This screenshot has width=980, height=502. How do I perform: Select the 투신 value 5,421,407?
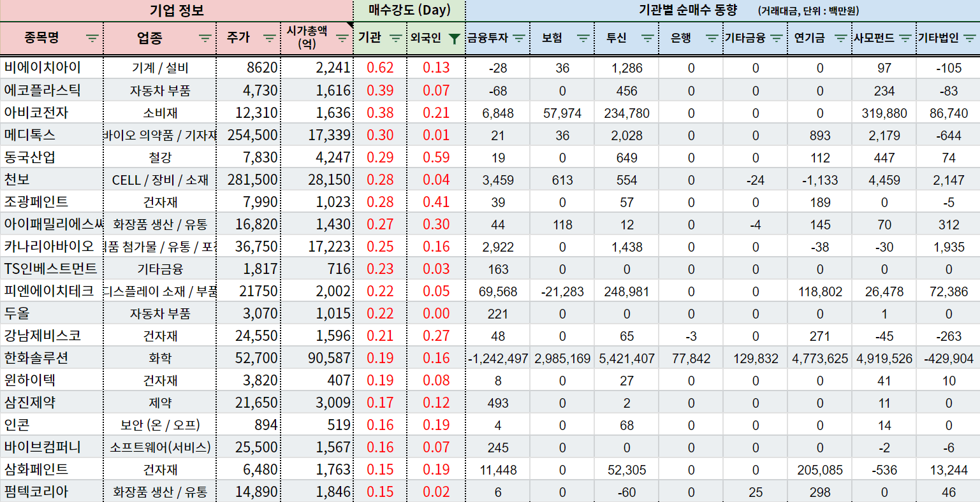click(627, 358)
